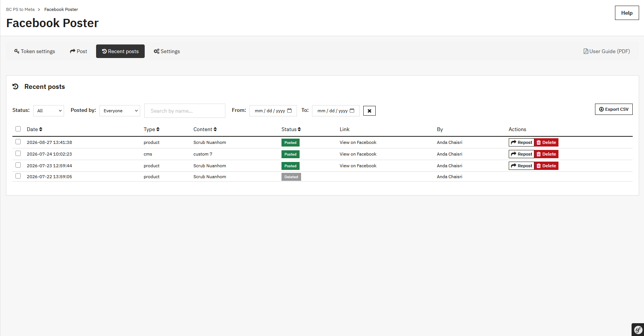
Task: Open the Status filter dropdown
Action: (49, 111)
